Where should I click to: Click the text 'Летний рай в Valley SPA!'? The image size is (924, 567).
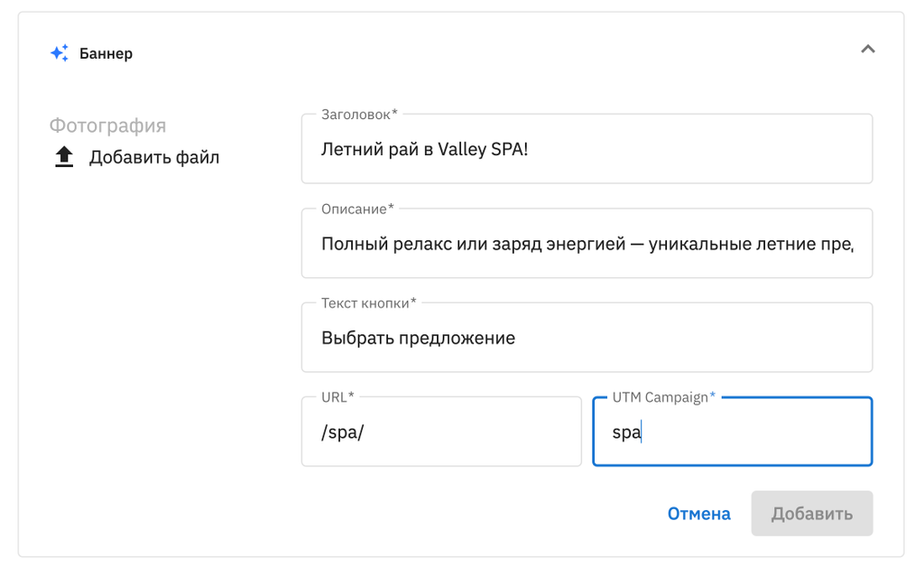pos(424,149)
